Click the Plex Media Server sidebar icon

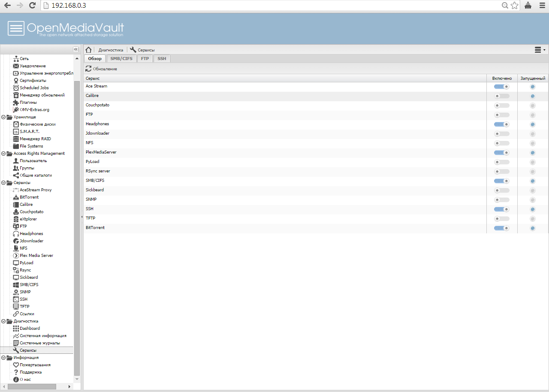(x=16, y=256)
